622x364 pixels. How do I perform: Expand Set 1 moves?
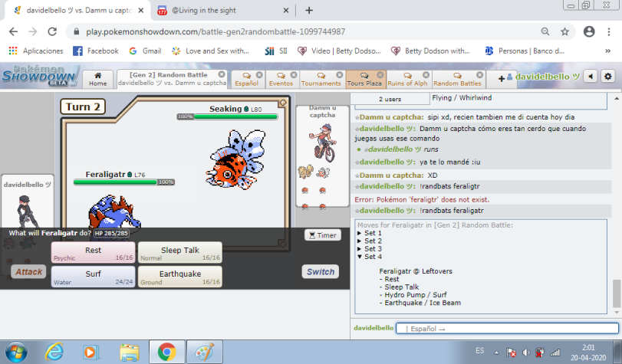[x=370, y=233]
